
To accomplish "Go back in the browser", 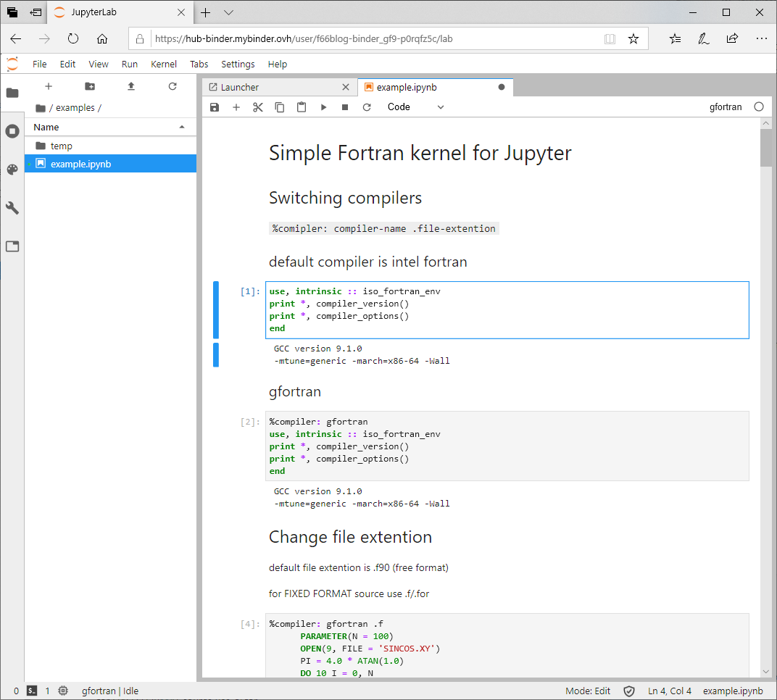I will point(16,38).
